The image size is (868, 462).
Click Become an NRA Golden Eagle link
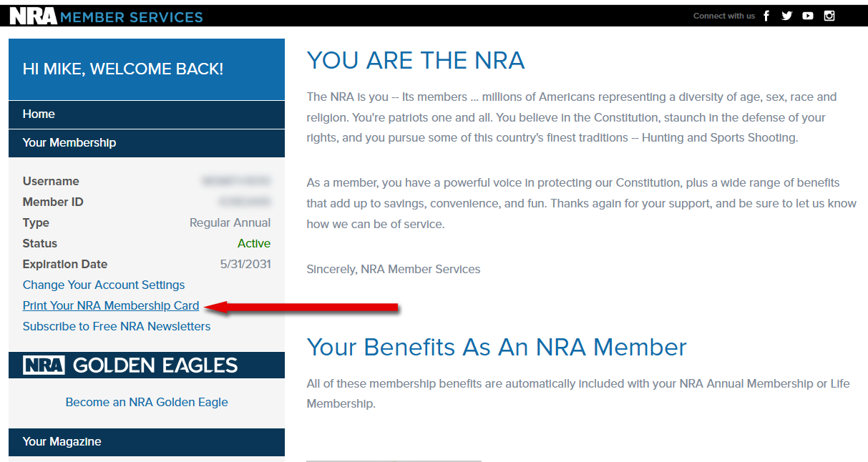click(x=147, y=402)
